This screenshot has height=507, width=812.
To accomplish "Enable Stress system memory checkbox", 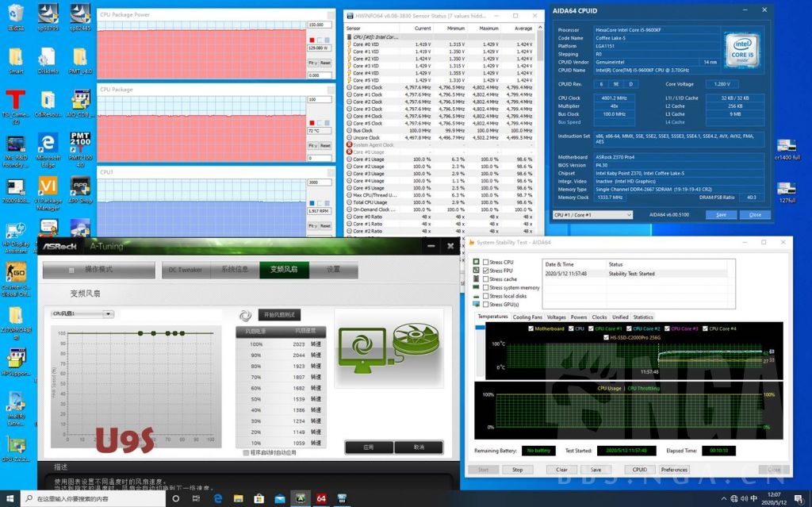I will pyautogui.click(x=486, y=287).
